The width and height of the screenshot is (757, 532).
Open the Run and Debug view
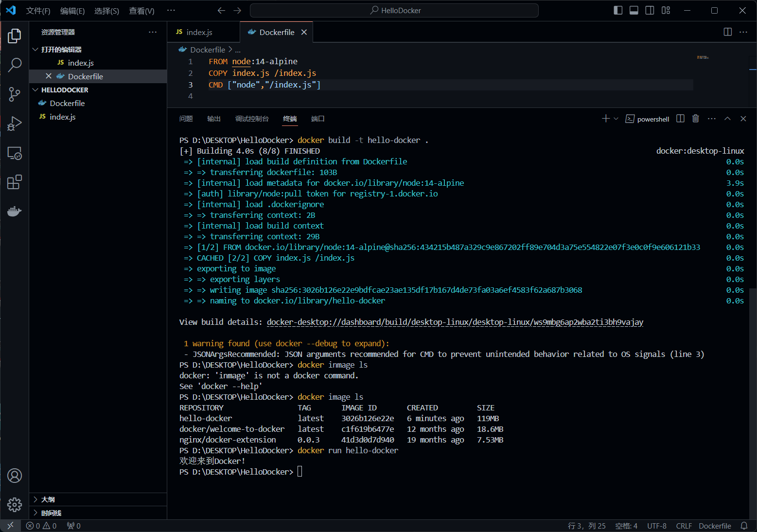click(x=15, y=124)
